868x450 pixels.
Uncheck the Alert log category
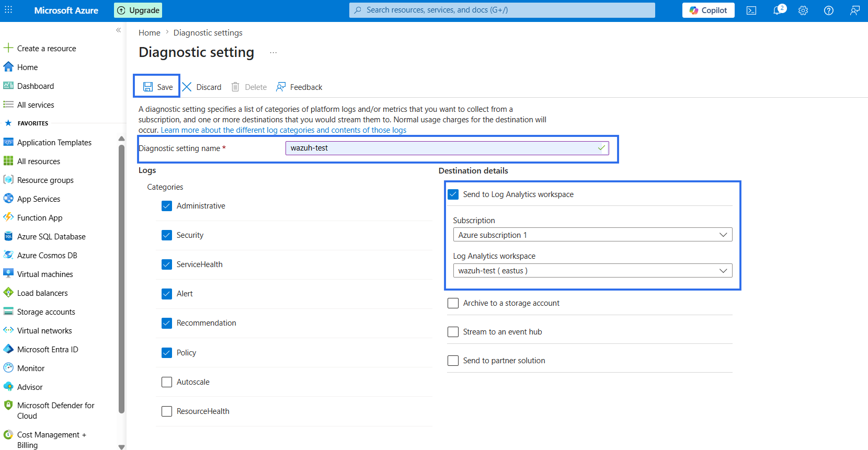click(x=167, y=294)
